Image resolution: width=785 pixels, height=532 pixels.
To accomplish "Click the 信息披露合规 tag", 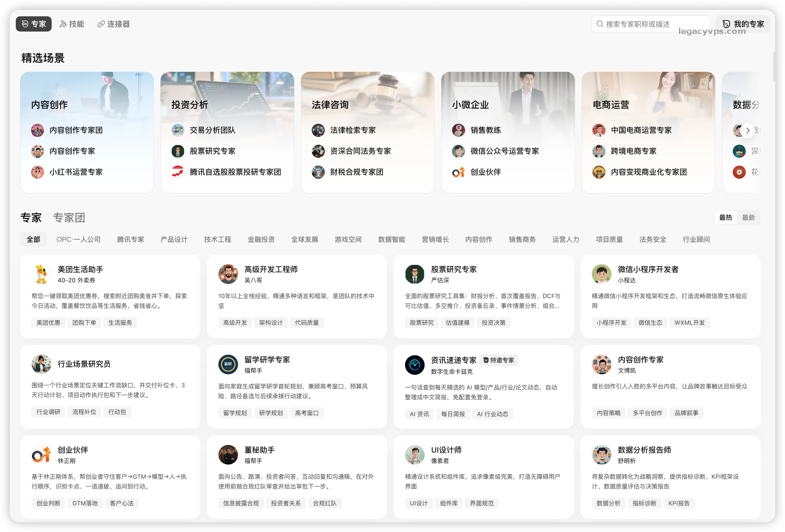I will point(241,503).
